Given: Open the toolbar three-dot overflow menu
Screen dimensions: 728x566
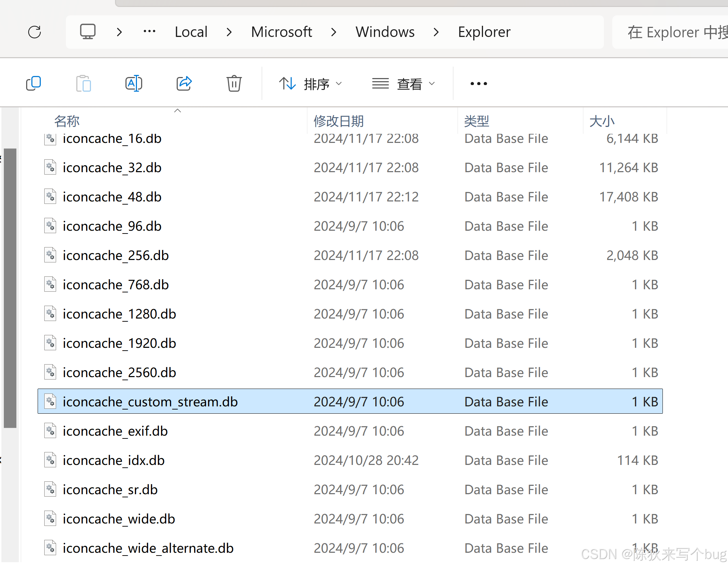Looking at the screenshot, I should (x=478, y=84).
